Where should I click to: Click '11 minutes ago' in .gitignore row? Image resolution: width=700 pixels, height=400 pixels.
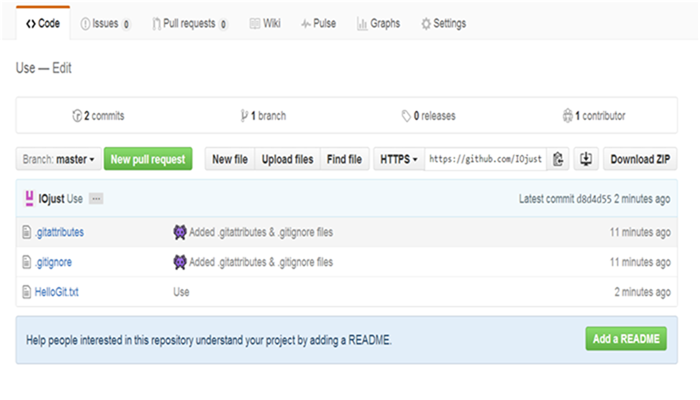tap(640, 262)
